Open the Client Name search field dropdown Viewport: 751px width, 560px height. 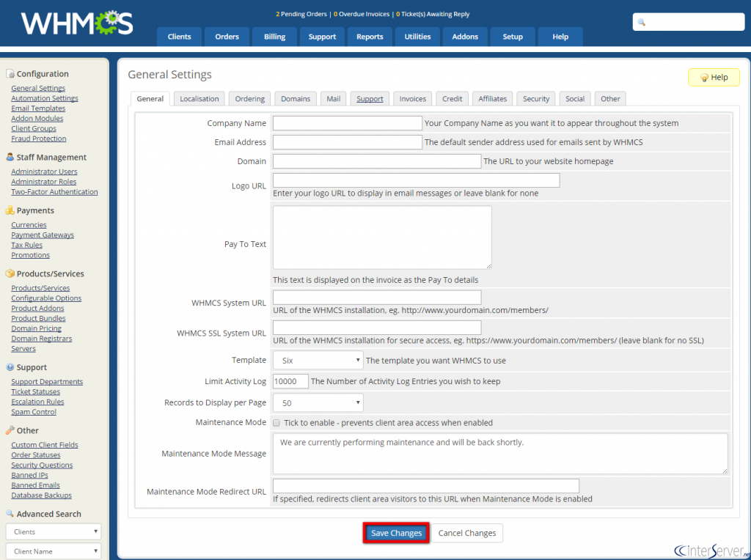[x=53, y=551]
